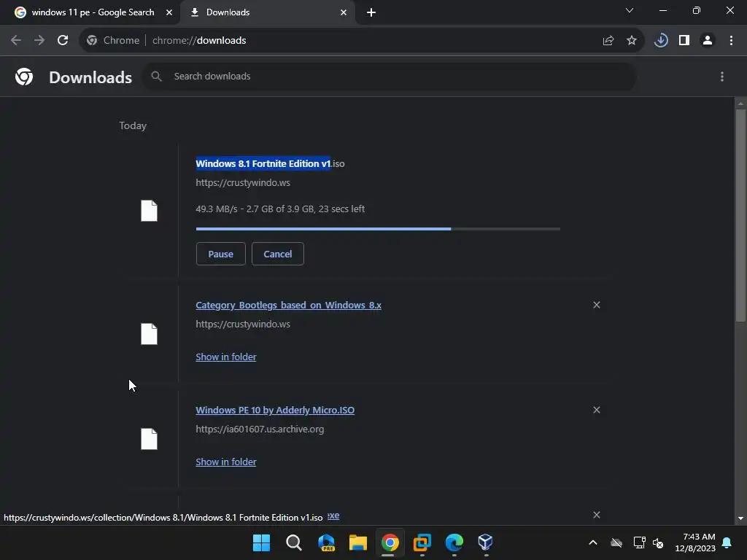Close the Downloads tab
The image size is (747, 560).
(344, 12)
